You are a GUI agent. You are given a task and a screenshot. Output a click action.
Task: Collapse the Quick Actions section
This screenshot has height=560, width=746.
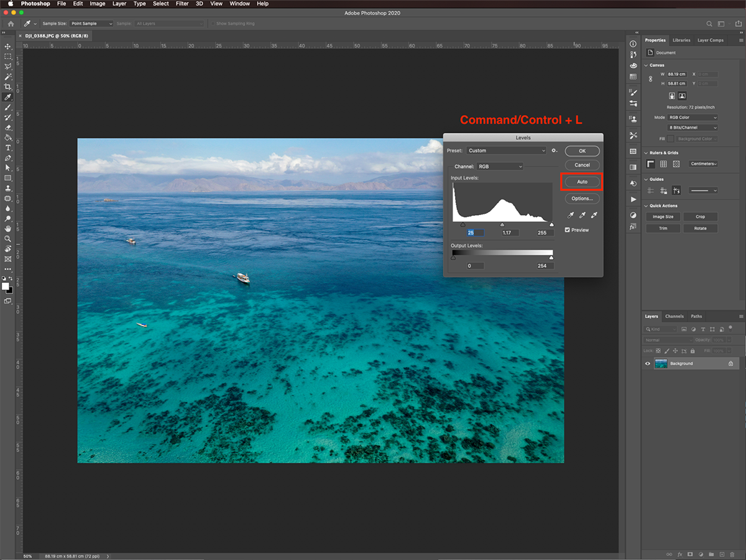pos(646,206)
